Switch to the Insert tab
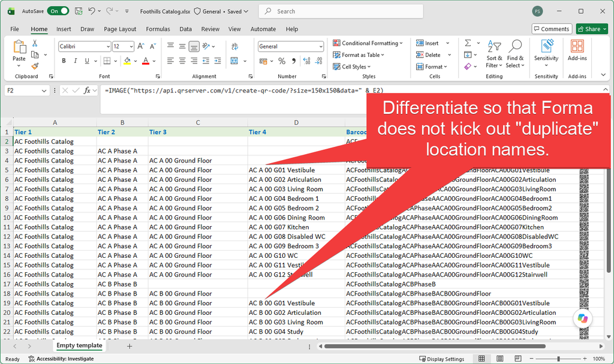614x364 pixels. pyautogui.click(x=64, y=29)
